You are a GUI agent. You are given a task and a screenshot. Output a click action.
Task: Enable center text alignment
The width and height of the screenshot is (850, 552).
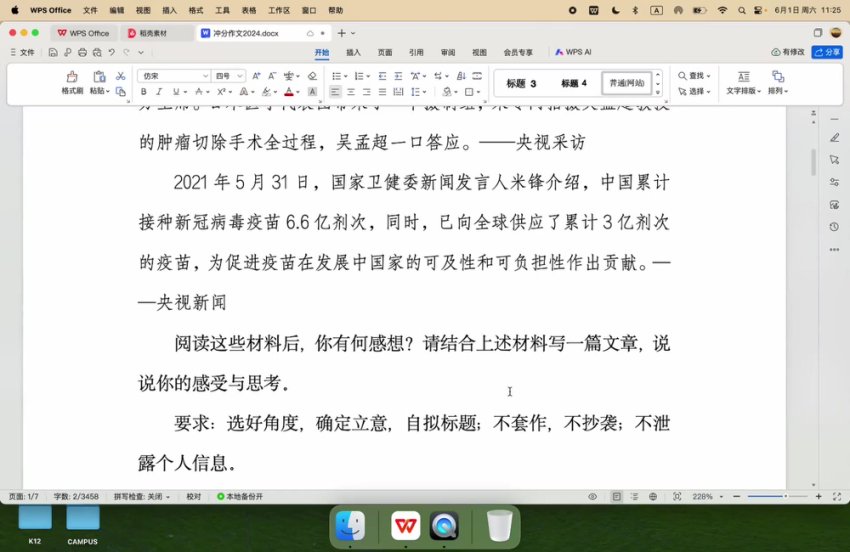[x=351, y=92]
